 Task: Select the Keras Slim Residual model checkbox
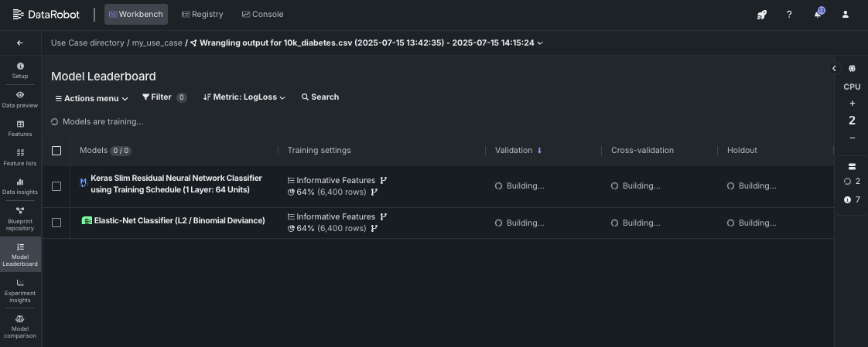[x=56, y=186]
